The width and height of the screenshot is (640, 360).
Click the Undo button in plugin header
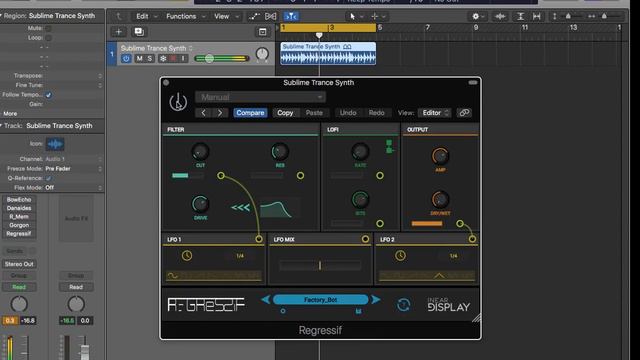pyautogui.click(x=348, y=113)
